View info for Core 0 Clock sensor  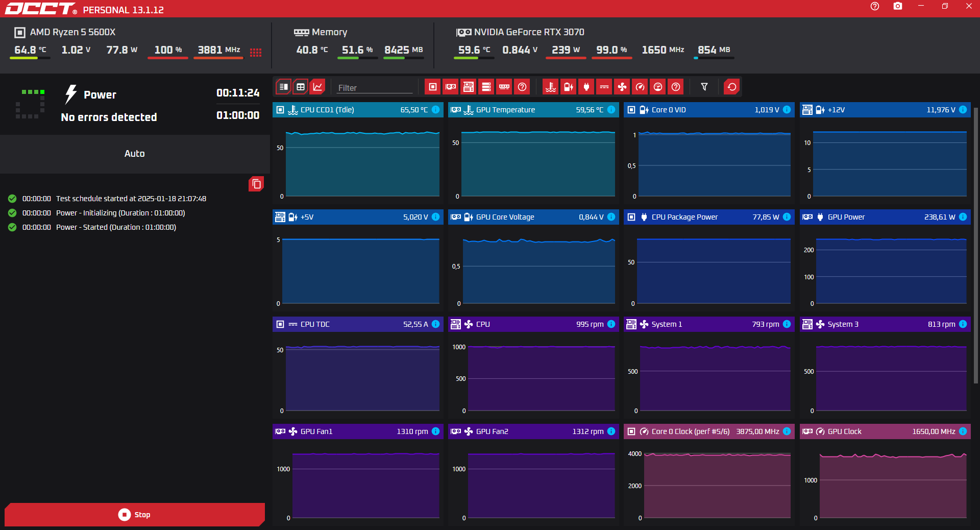tap(787, 431)
